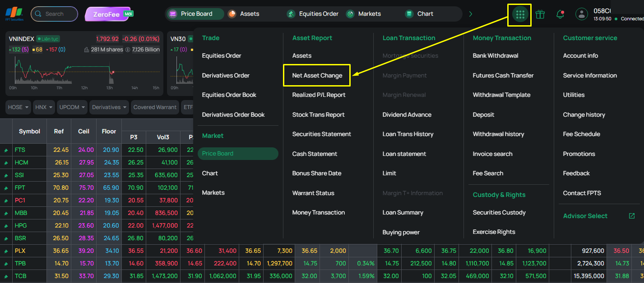This screenshot has width=644, height=283.
Task: Click the Advisor Select link
Action: pyautogui.click(x=585, y=216)
